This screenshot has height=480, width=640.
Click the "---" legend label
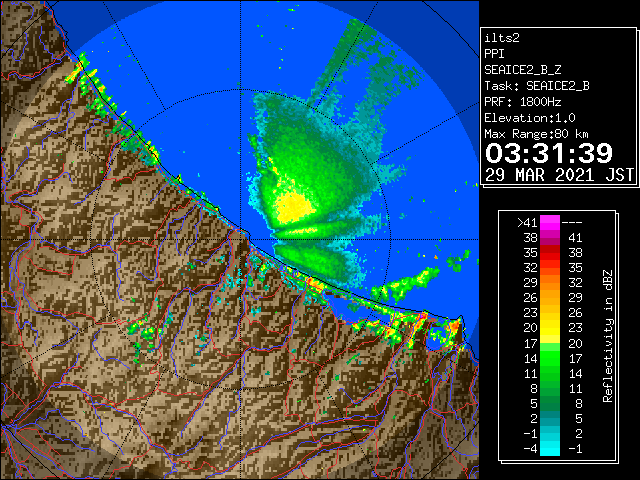point(572,223)
